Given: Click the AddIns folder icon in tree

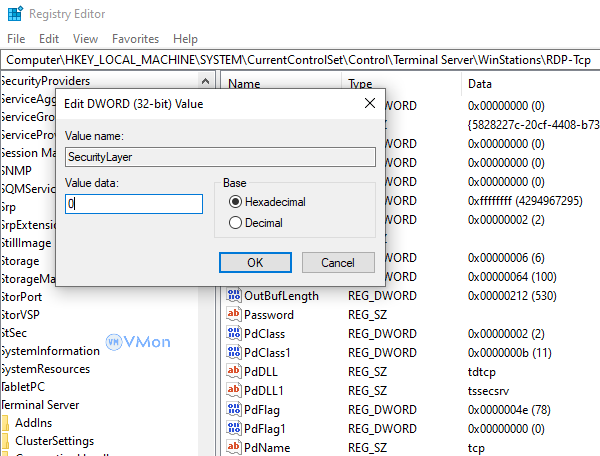Looking at the screenshot, I should point(7,423).
